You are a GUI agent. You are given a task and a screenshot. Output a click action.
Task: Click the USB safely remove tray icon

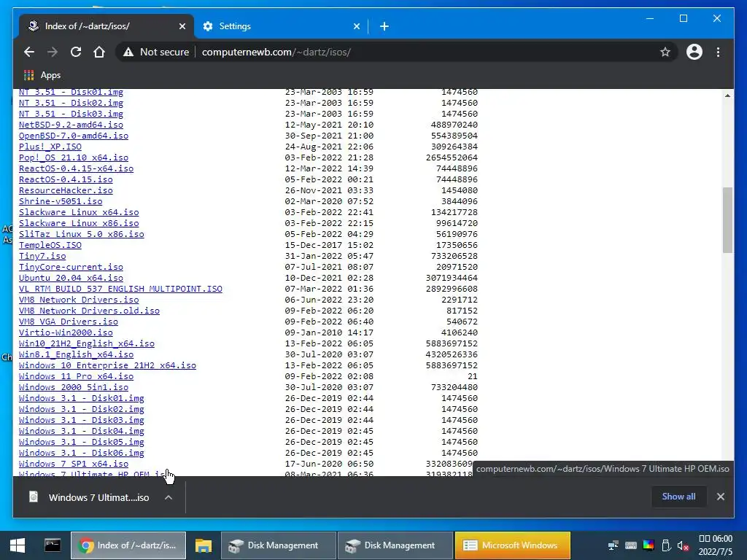click(x=666, y=545)
